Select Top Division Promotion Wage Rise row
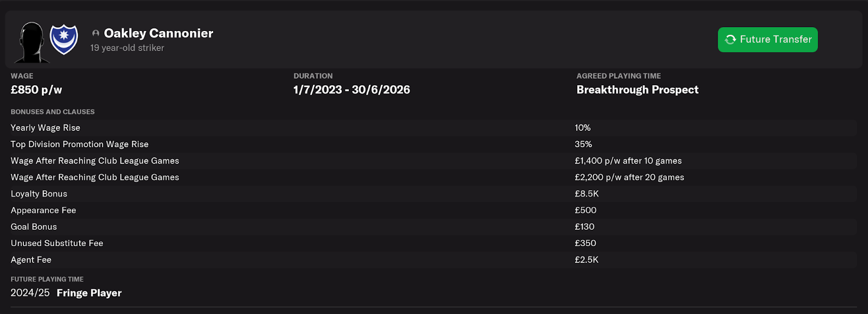 (x=433, y=144)
